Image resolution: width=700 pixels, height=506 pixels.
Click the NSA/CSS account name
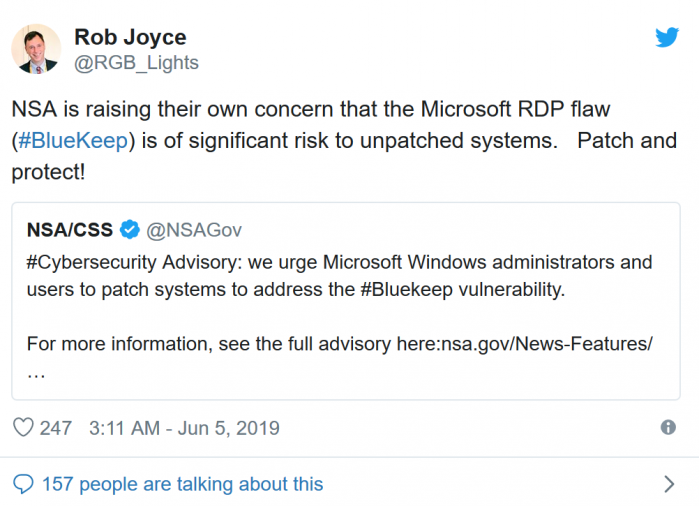70,230
